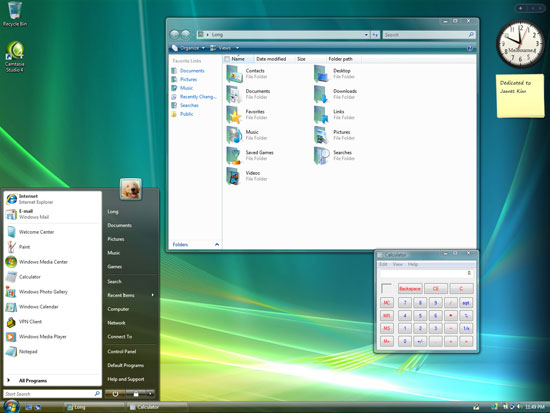Viewport: 550px width, 413px height.
Task: Click the Backspace button in Calculator
Action: tap(410, 289)
